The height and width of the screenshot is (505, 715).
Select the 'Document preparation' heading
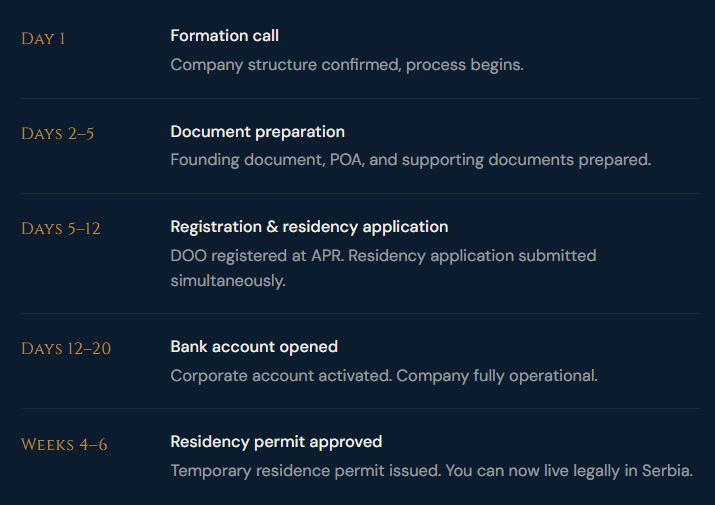pos(257,131)
